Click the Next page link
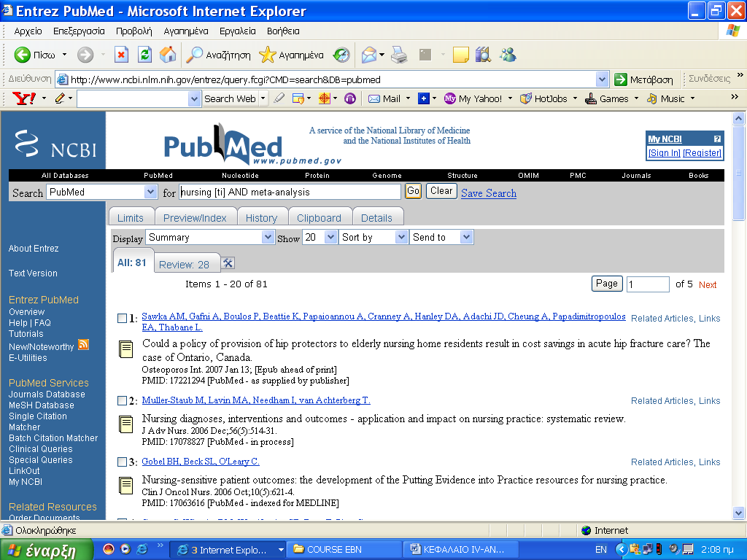The height and width of the screenshot is (560, 747). 708,284
